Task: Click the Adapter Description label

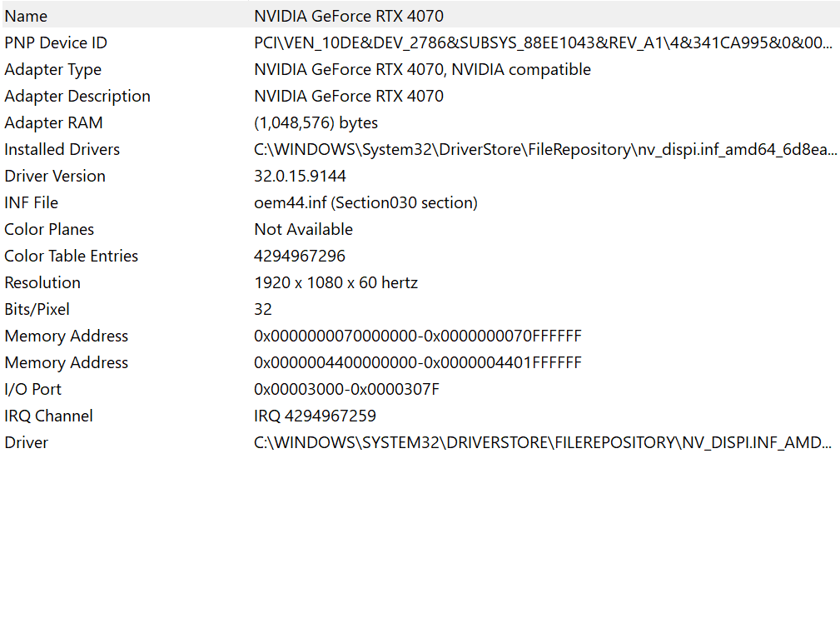Action: point(77,96)
